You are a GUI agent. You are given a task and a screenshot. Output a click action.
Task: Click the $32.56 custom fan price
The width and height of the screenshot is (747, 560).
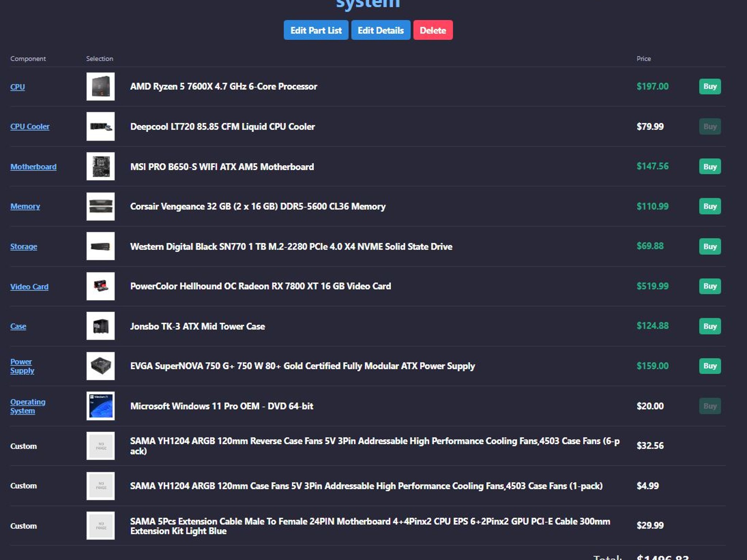[x=650, y=446]
